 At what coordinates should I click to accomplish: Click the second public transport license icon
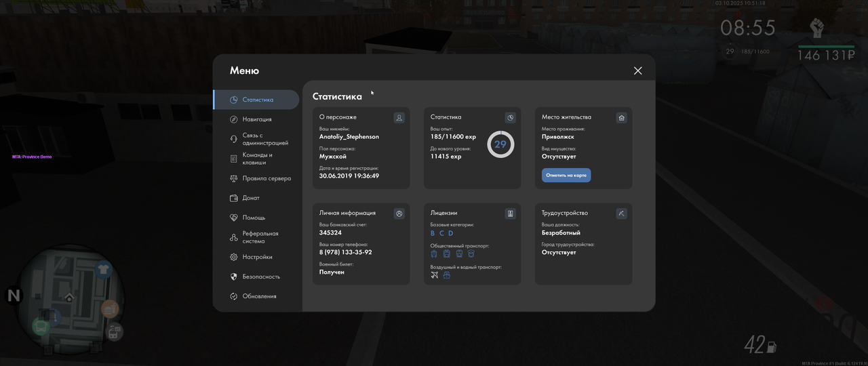[x=447, y=254]
